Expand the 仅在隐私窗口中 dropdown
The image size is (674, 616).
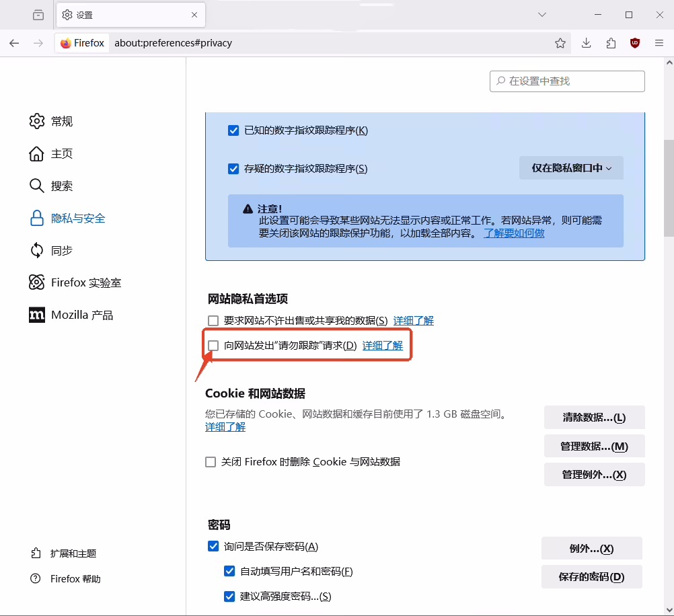coord(571,168)
